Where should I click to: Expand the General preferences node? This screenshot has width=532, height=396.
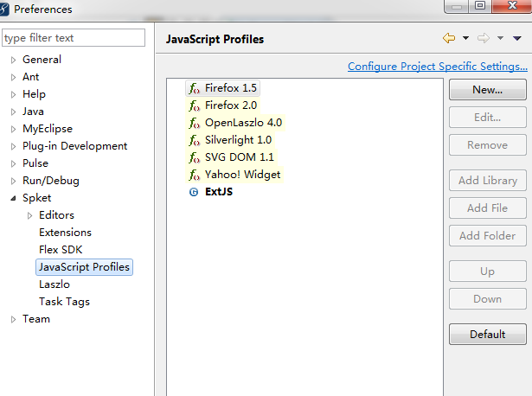pyautogui.click(x=13, y=60)
